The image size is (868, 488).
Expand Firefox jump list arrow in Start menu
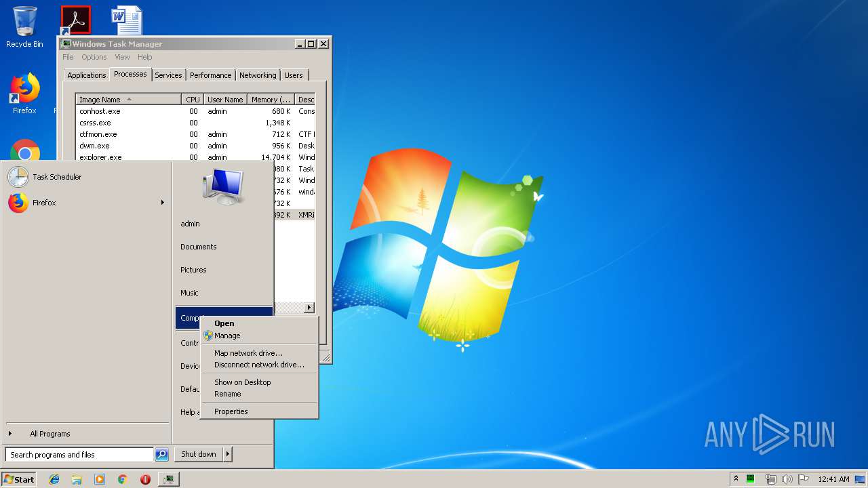coord(163,203)
